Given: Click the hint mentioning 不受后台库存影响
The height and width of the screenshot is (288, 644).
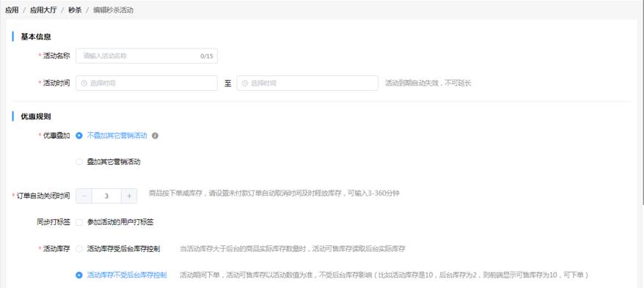Looking at the screenshot, I should click(384, 275).
